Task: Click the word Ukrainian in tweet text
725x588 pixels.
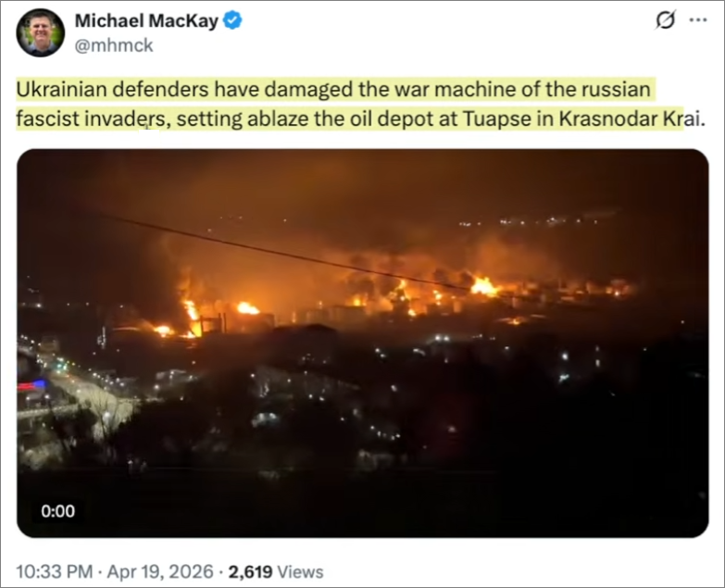Action: pyautogui.click(x=61, y=89)
